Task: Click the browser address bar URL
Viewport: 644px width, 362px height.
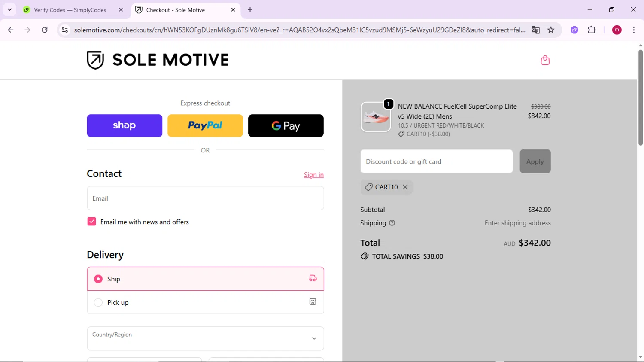Action: point(300,30)
